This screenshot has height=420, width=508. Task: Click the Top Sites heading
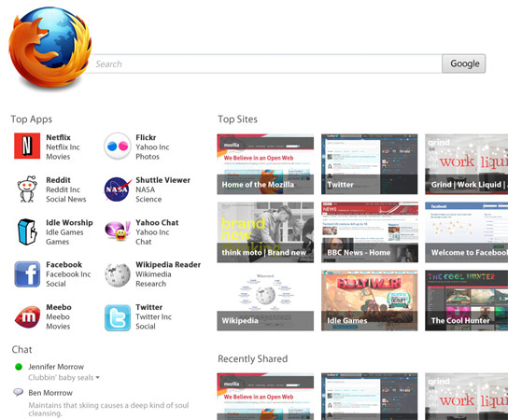237,119
